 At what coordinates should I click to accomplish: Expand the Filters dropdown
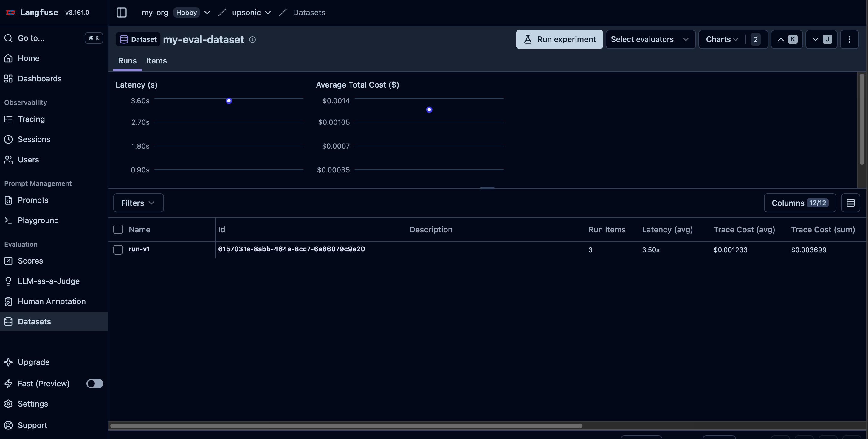point(139,203)
